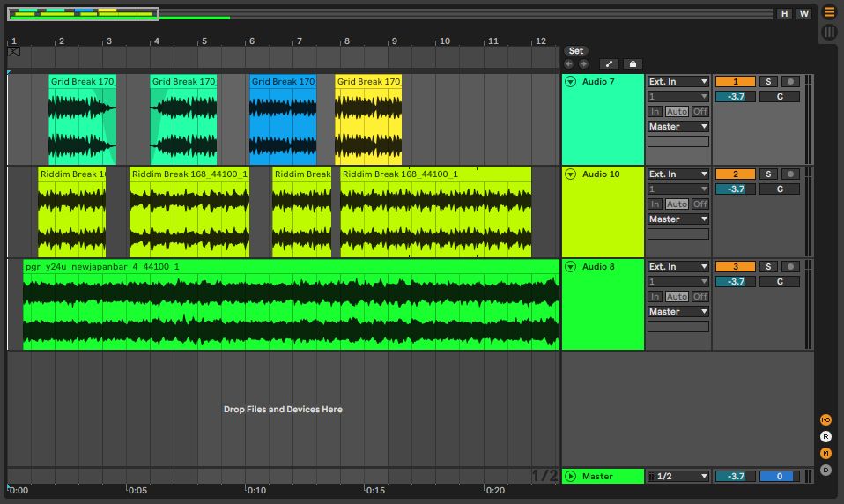The width and height of the screenshot is (844, 504).
Task: Toggle automation mode button
Action: pos(609,64)
